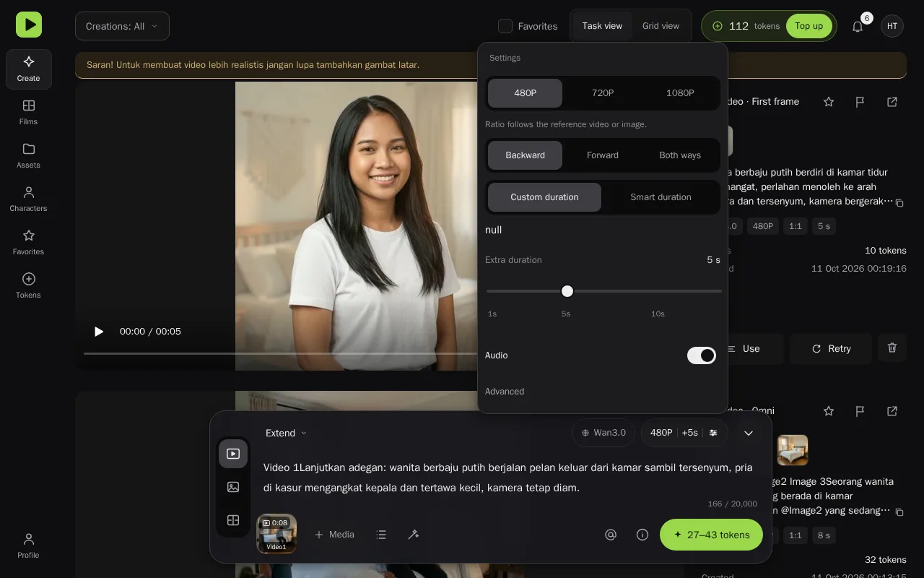Select 720P resolution
The image size is (924, 578).
[x=603, y=93]
